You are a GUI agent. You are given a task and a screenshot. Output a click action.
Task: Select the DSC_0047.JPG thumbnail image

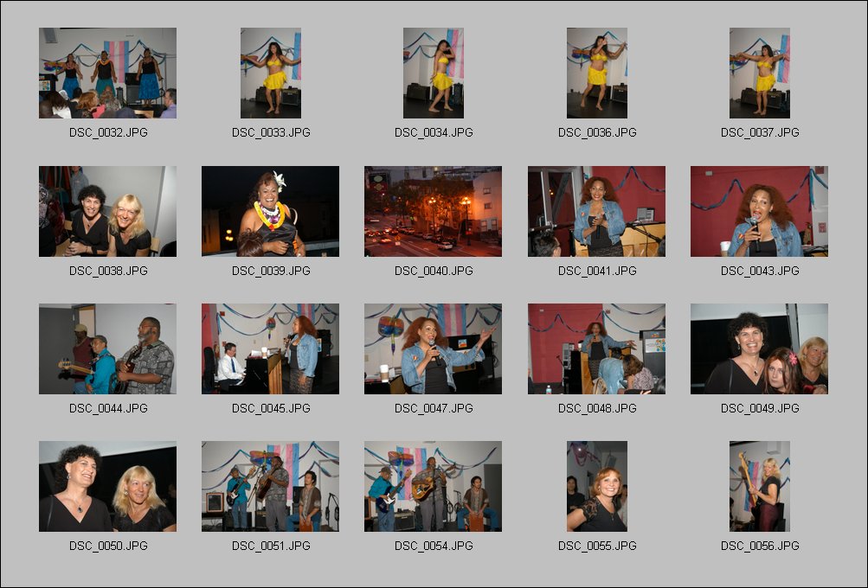(x=434, y=348)
